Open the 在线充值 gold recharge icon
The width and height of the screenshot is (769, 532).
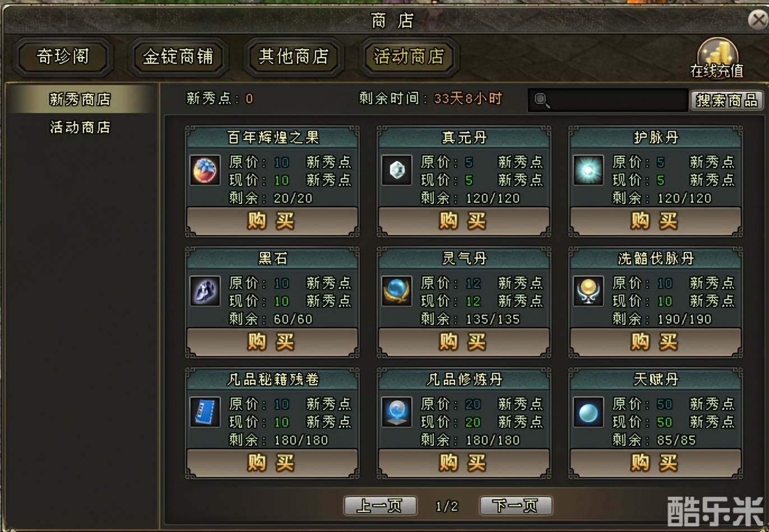717,58
